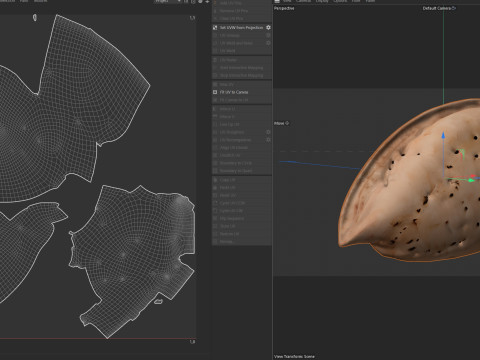Run Set UVW from Projection command
This screenshot has width=480, height=360.
241,28
